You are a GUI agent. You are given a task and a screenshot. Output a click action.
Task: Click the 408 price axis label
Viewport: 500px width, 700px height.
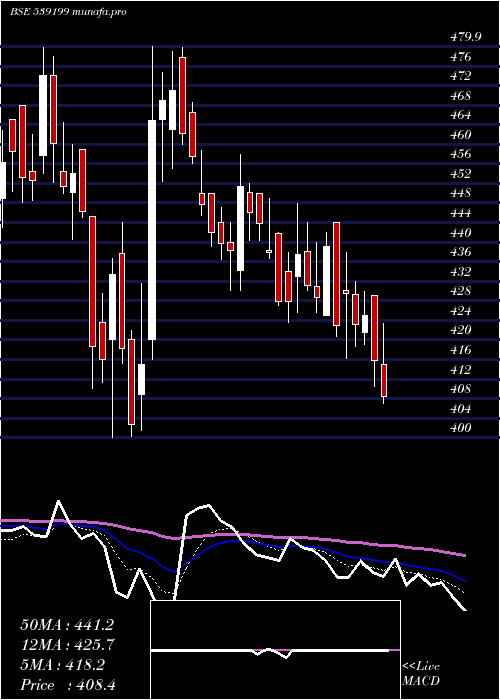tap(460, 389)
